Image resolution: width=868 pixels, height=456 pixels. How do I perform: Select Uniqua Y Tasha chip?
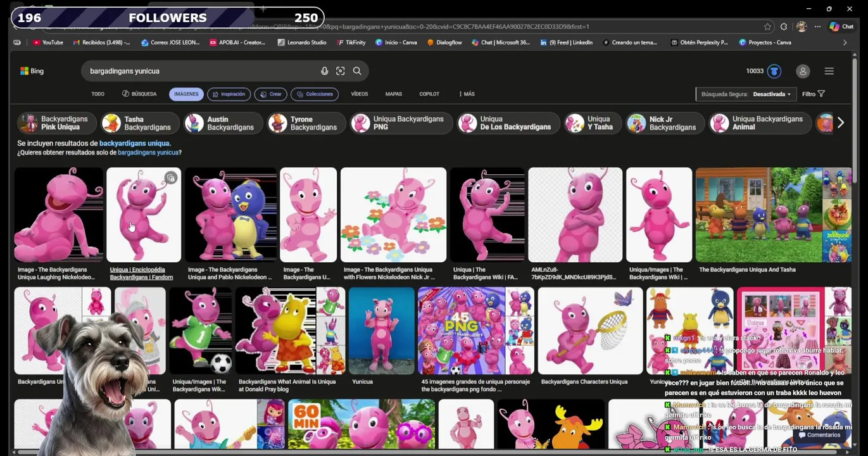point(593,123)
